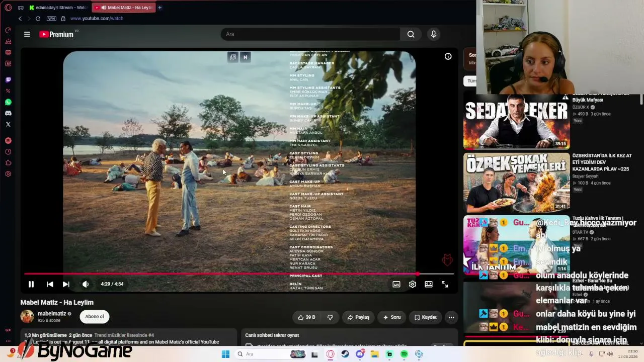Open the Opera browser from the taskbar

pyautogui.click(x=331, y=354)
